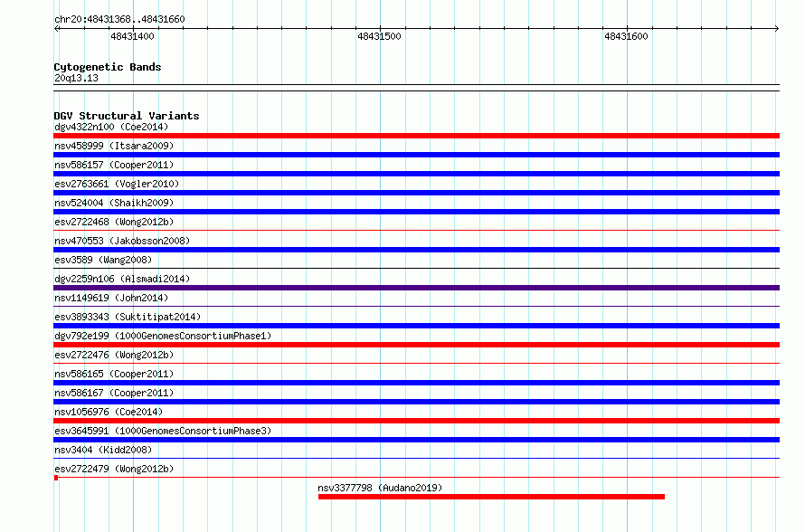Click the right arrowhead of the ruler
The height and width of the screenshot is (532, 805).
pos(777,28)
